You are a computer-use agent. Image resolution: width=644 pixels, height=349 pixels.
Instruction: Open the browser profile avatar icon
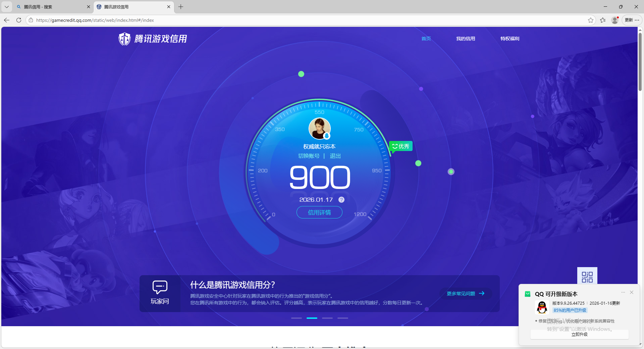point(615,20)
